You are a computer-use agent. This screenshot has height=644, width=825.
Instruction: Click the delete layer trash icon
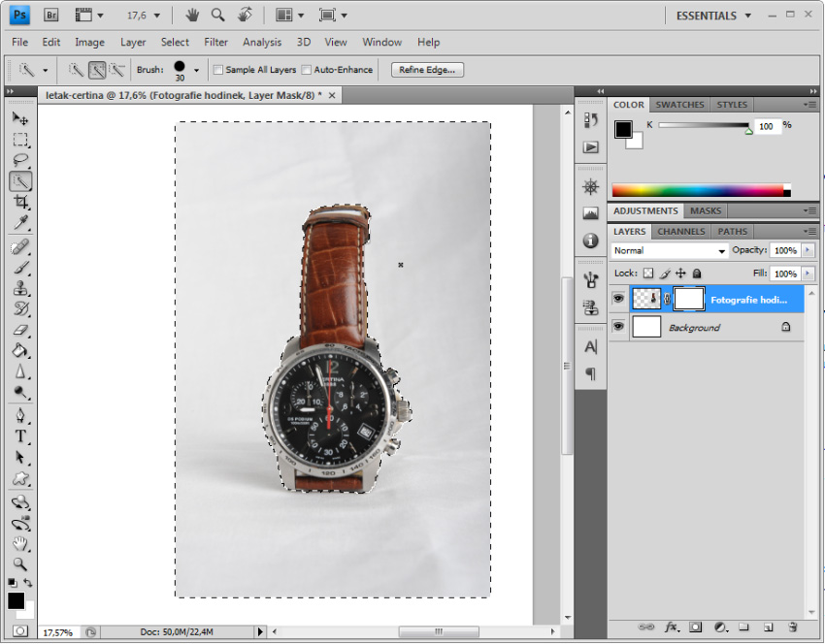click(792, 628)
